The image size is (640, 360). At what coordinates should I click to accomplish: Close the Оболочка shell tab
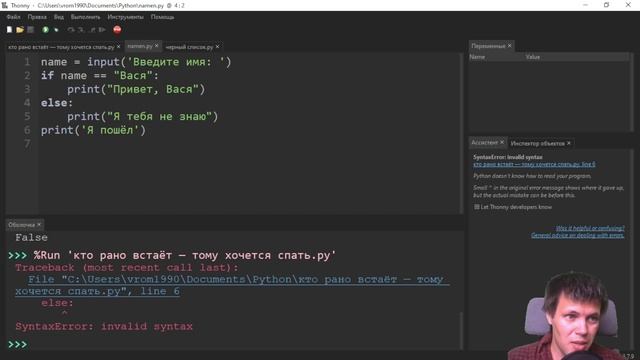[x=39, y=224]
